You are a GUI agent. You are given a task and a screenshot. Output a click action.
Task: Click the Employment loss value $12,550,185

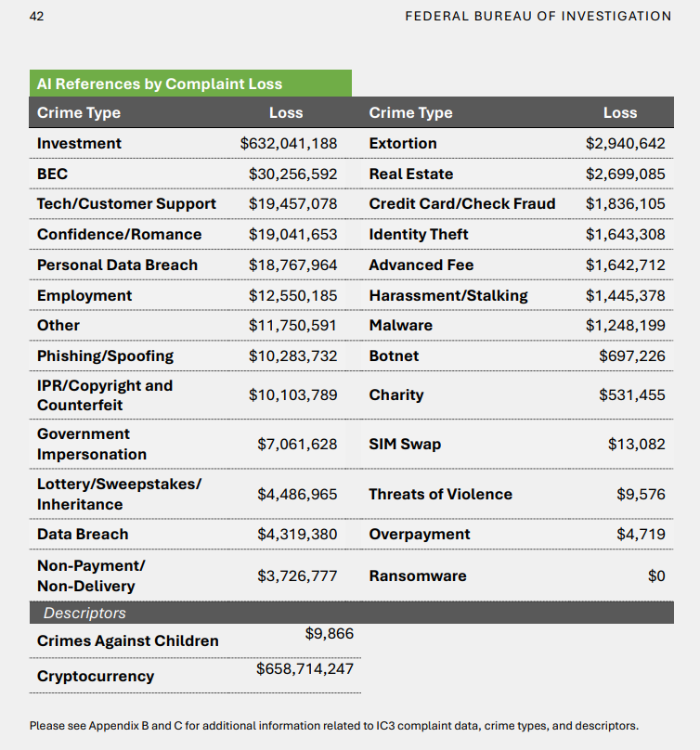coord(292,295)
